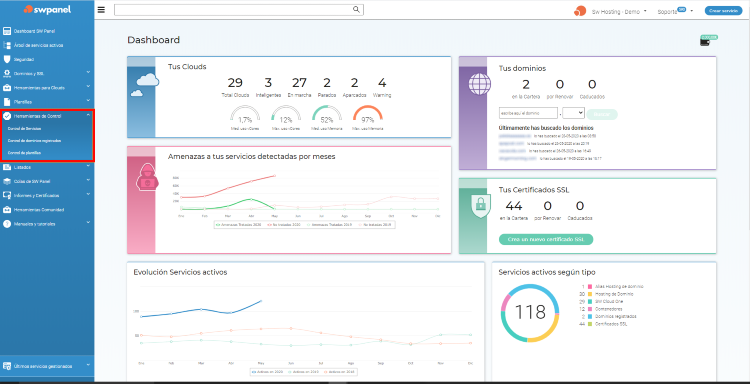Expand the Colas de SW Panel chevron
Screen dimensions: 750x384
(88, 180)
